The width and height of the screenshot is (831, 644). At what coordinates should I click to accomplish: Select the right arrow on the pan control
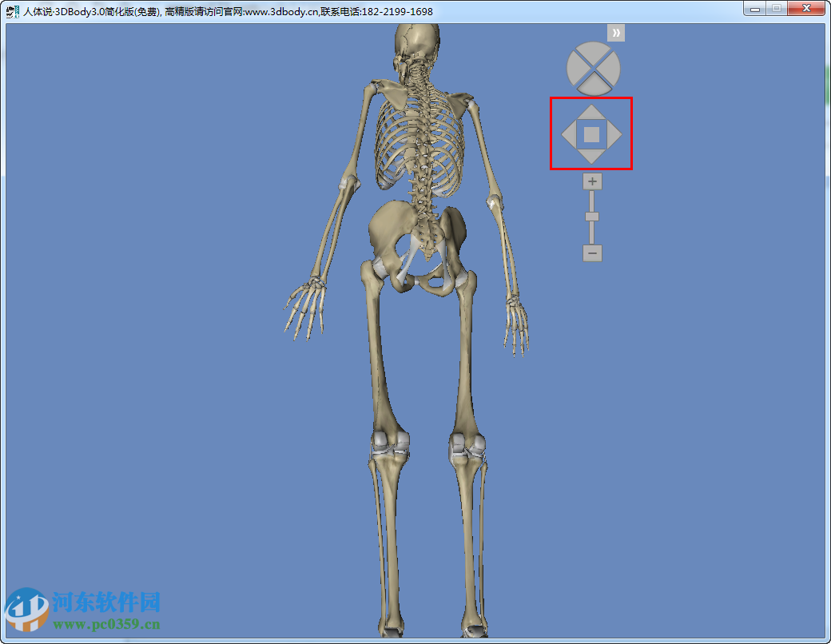tap(614, 133)
